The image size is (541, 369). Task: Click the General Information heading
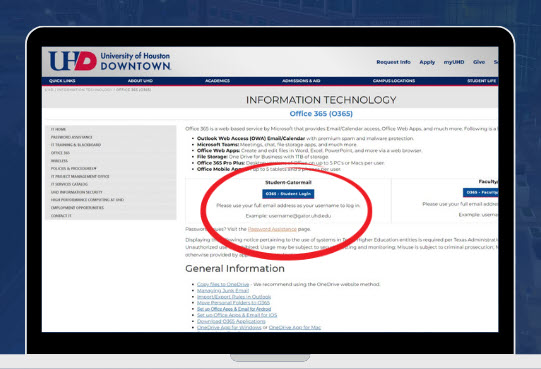coord(235,269)
